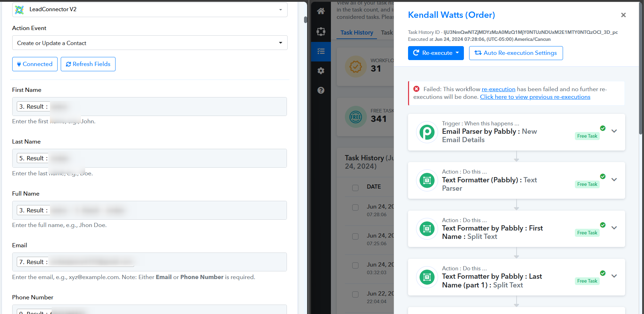Click the task detail panel scrollbar
The width and height of the screenshot is (644, 314).
tap(641, 68)
